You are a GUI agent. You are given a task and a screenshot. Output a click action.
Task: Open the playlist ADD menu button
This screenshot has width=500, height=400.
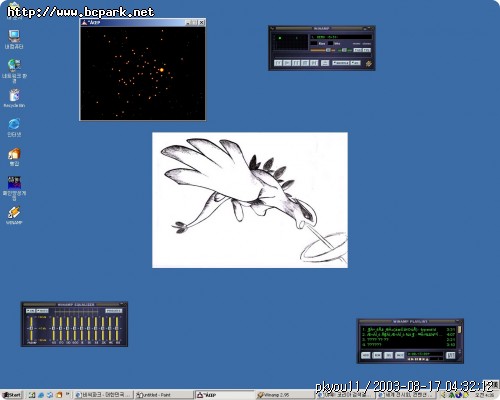366,355
